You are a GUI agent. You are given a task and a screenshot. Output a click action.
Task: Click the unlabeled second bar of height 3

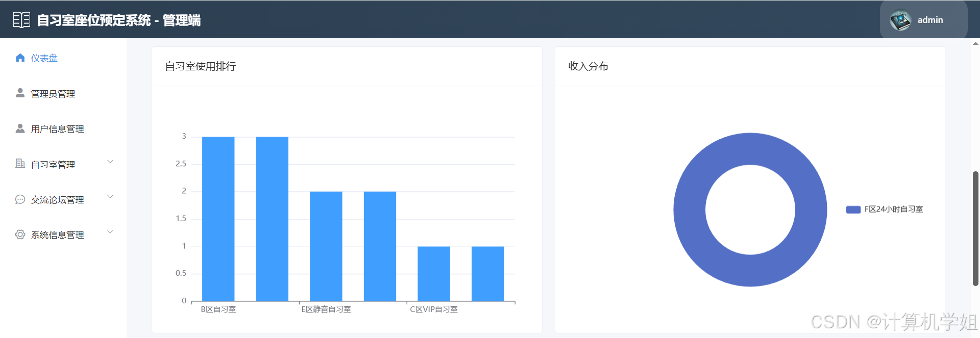272,219
